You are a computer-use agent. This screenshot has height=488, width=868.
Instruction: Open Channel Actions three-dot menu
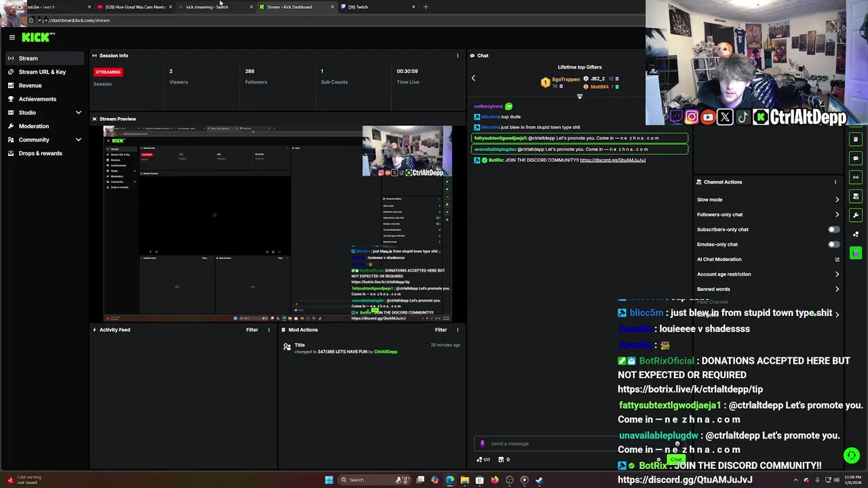click(835, 182)
